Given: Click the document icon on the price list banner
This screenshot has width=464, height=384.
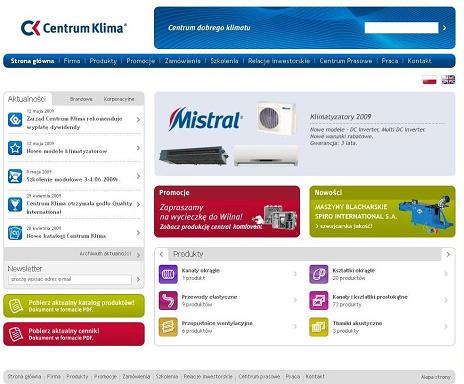Looking at the screenshot, I should (x=16, y=334).
